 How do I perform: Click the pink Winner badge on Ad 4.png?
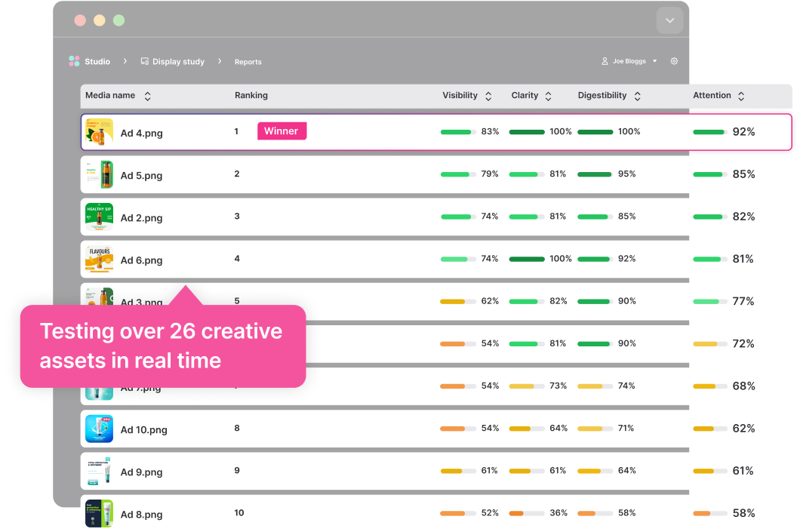[x=282, y=131]
